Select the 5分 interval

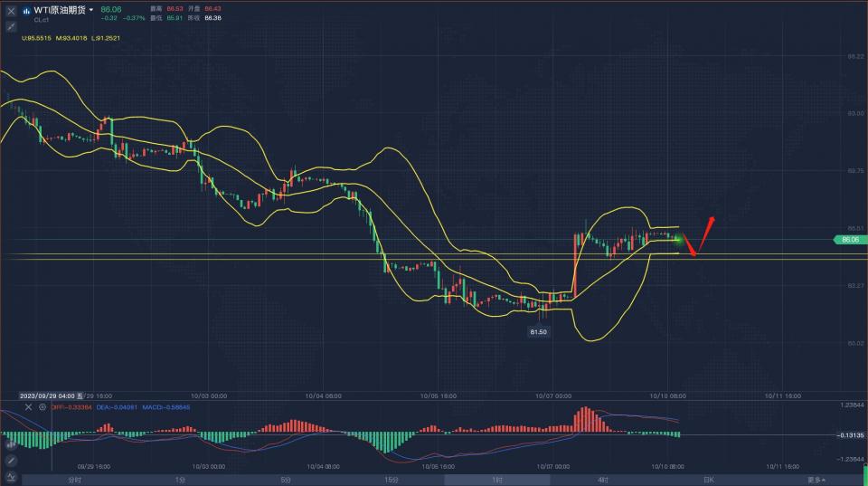click(x=286, y=480)
